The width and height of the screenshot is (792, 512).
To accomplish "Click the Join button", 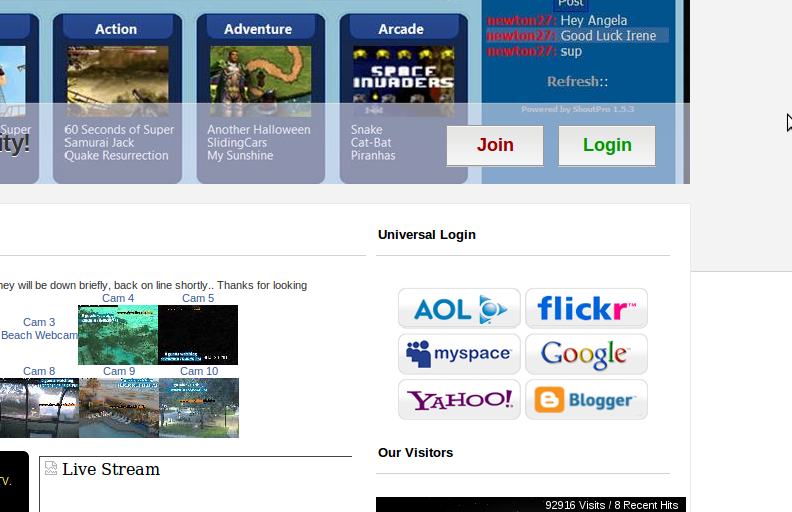I will click(495, 145).
